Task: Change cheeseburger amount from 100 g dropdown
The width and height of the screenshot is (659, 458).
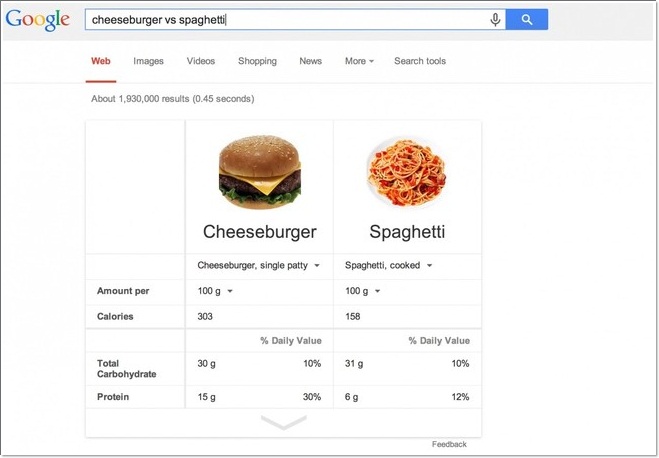Action: 215,291
